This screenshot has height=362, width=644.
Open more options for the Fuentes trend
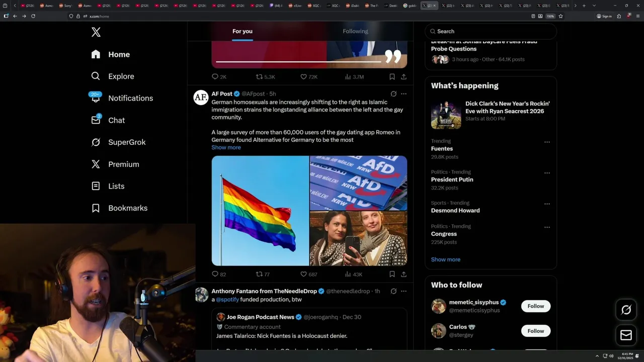tap(547, 142)
